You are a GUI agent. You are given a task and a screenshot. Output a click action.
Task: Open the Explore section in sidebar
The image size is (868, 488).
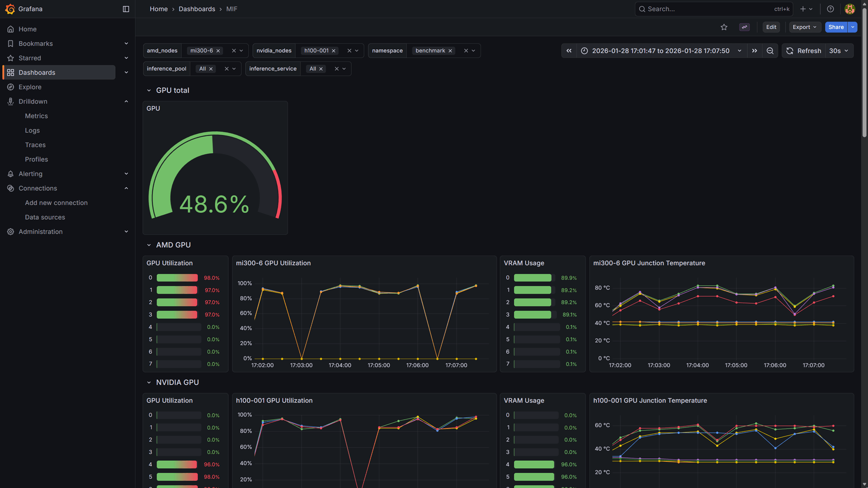click(30, 87)
